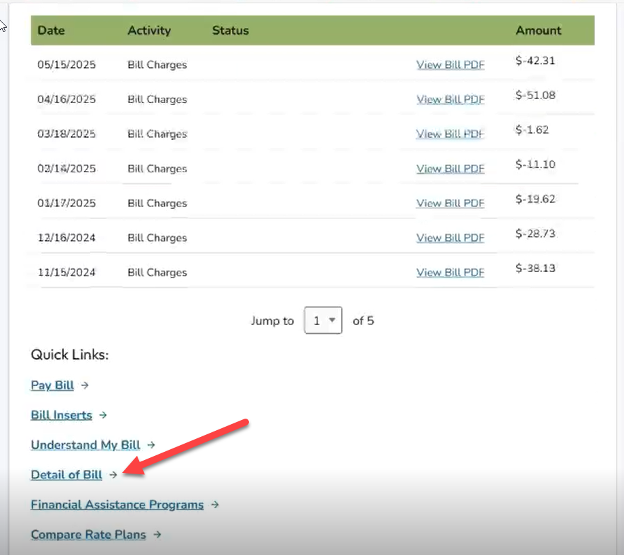Image resolution: width=624 pixels, height=556 pixels.
Task: Click the Status column header
Action: 230,30
